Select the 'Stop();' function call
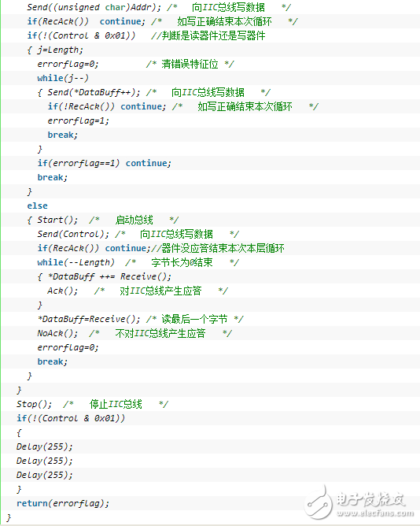This screenshot has height=526, width=420. point(34,404)
